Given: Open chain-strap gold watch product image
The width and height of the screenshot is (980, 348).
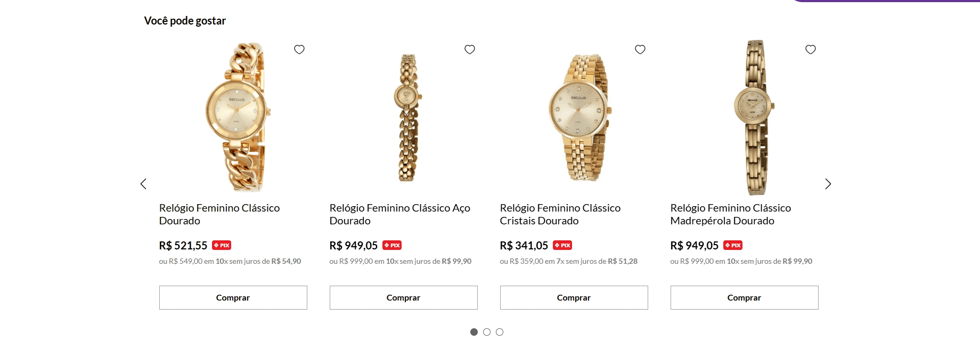Looking at the screenshot, I should [x=238, y=117].
